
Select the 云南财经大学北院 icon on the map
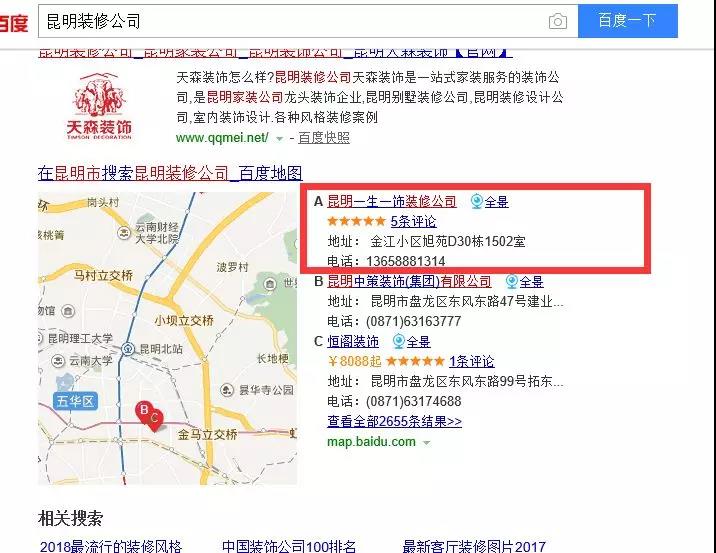(124, 233)
